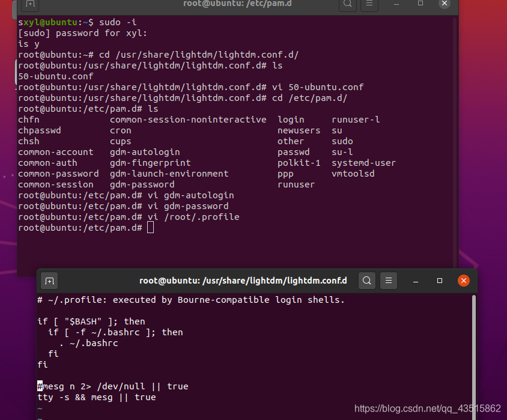The width and height of the screenshot is (507, 420).
Task: Click the cursor at the pam.d prompt
Action: click(150, 228)
